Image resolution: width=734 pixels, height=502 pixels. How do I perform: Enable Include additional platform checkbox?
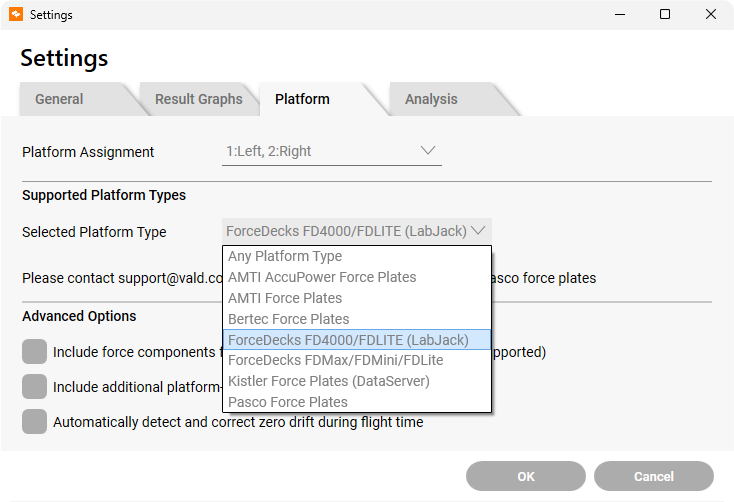34,387
